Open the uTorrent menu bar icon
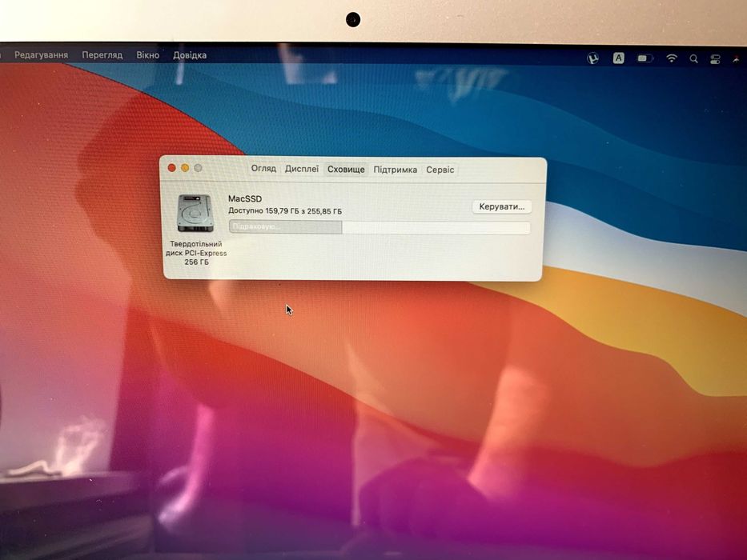The image size is (747, 560). pos(592,58)
